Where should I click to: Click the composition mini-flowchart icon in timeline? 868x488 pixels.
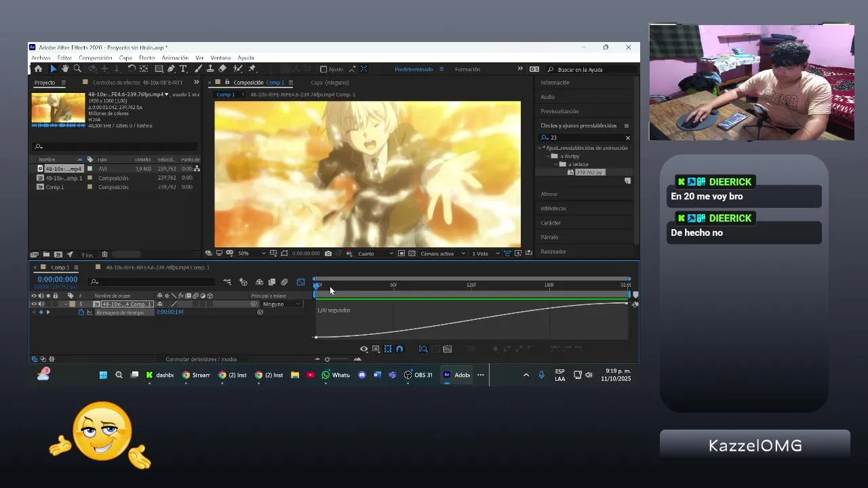tap(227, 282)
